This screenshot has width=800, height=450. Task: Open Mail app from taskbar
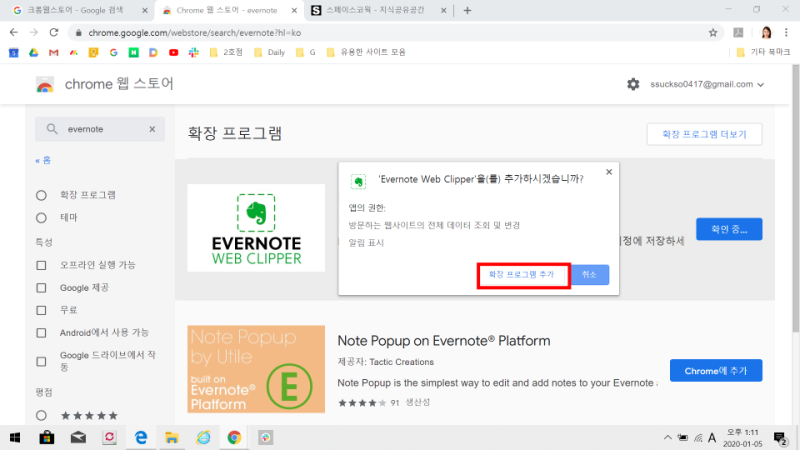click(x=78, y=438)
